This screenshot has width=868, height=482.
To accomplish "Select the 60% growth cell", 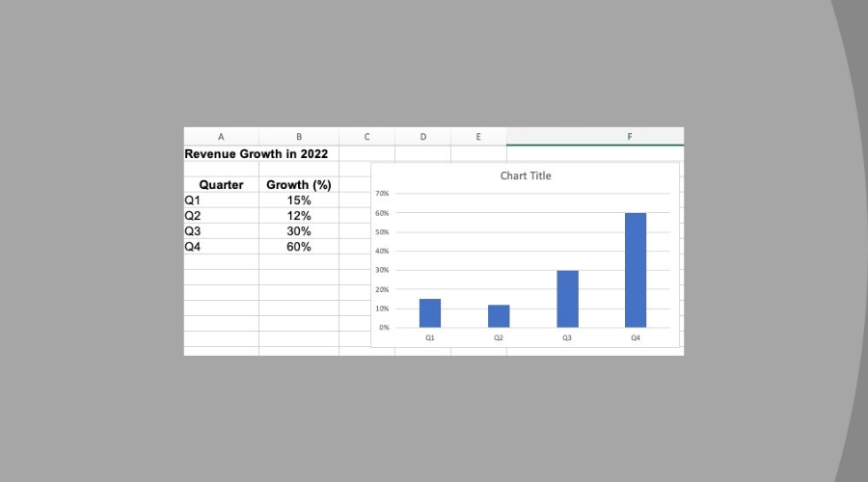I will pos(299,247).
